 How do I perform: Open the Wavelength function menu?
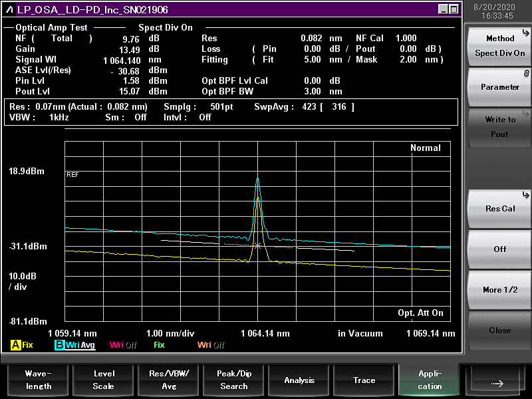click(x=38, y=380)
